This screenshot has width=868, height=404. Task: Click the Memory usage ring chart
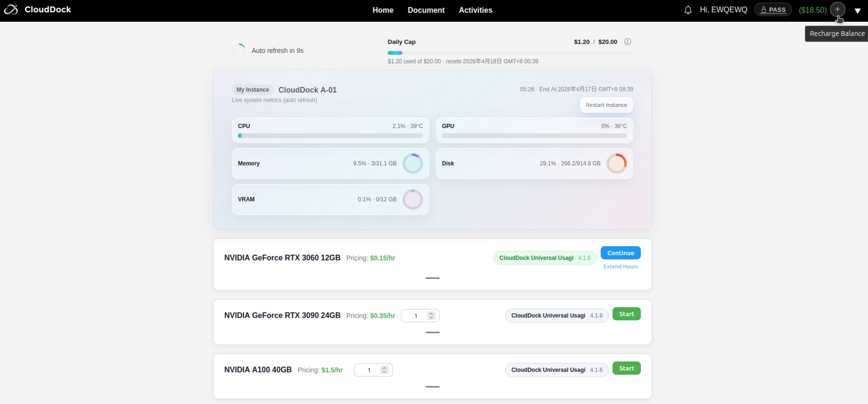coord(412,163)
